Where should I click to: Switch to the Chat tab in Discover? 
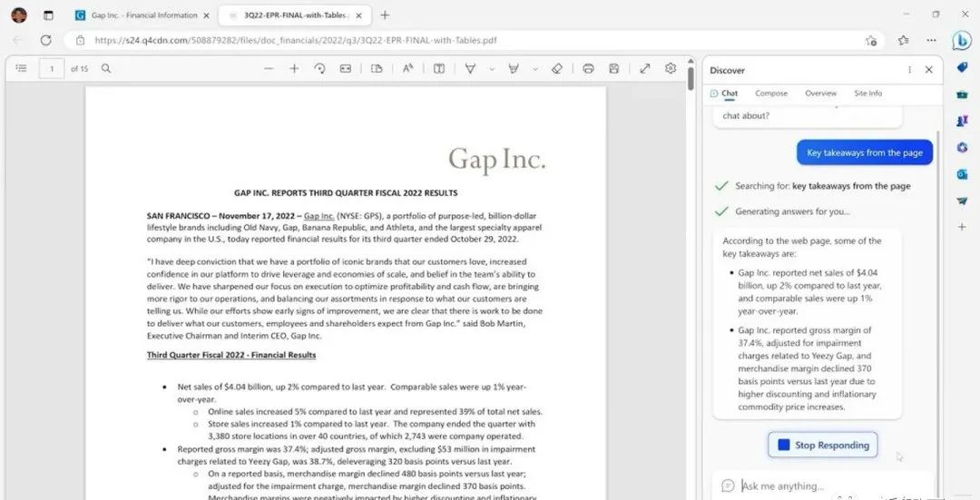724,93
